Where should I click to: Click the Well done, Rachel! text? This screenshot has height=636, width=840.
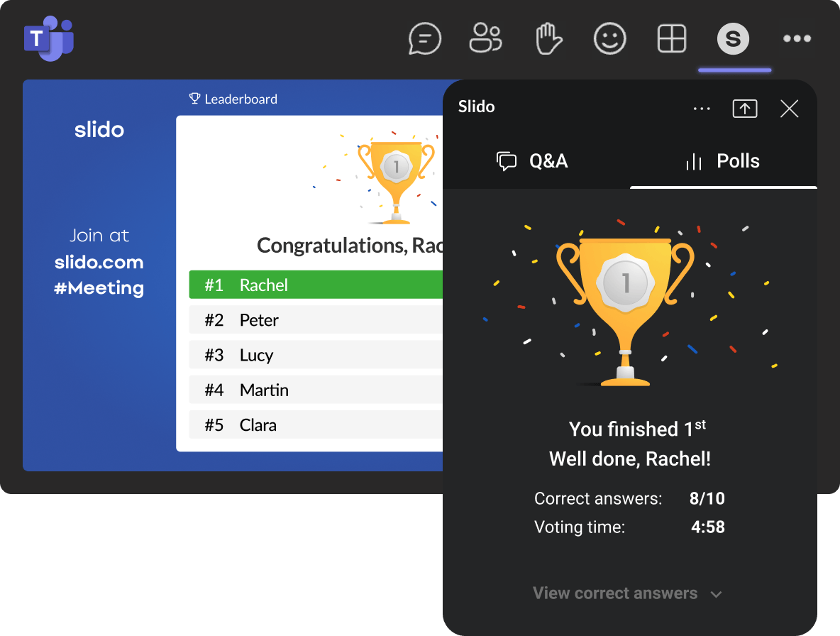click(x=630, y=459)
